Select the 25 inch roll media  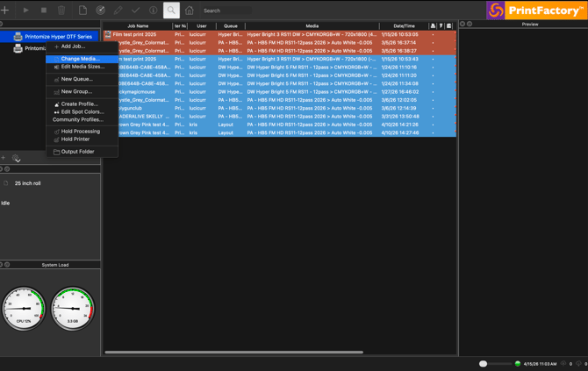27,183
